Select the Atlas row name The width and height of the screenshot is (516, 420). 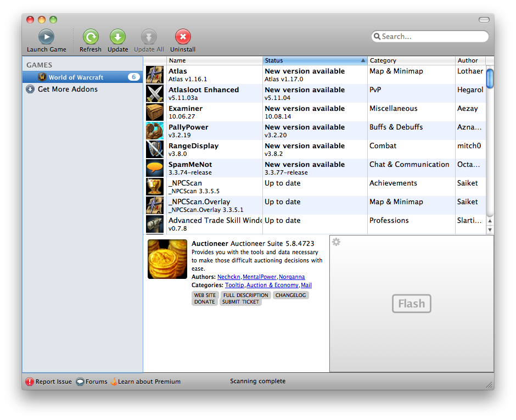pyautogui.click(x=178, y=71)
